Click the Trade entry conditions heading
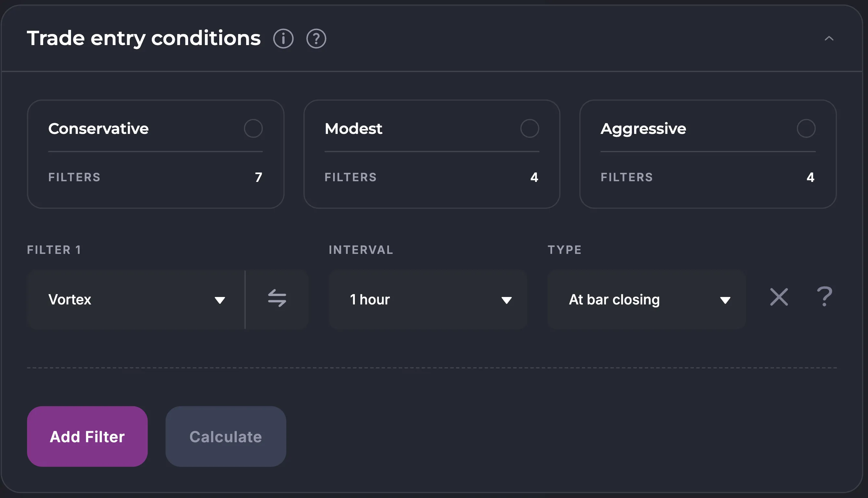Image resolution: width=868 pixels, height=498 pixels. pyautogui.click(x=144, y=38)
